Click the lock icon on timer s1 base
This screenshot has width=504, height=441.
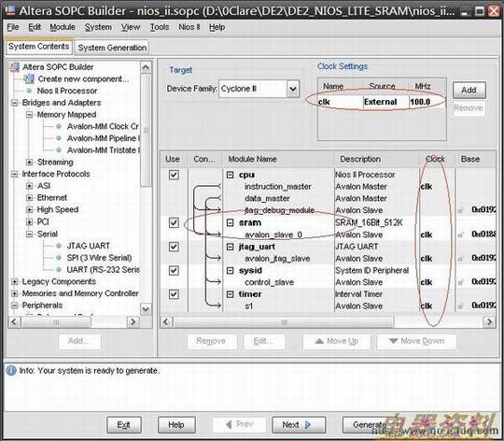tap(460, 306)
